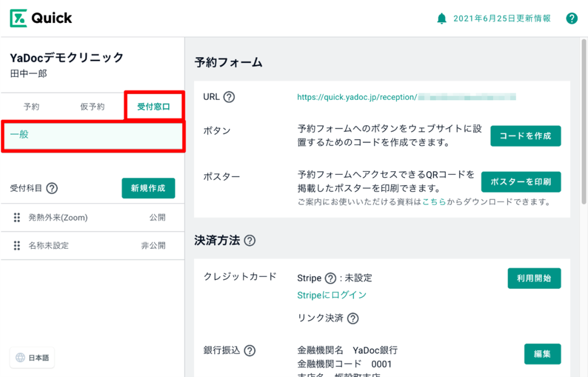Select the 一般 reception window item
The image size is (588, 377).
(92, 135)
